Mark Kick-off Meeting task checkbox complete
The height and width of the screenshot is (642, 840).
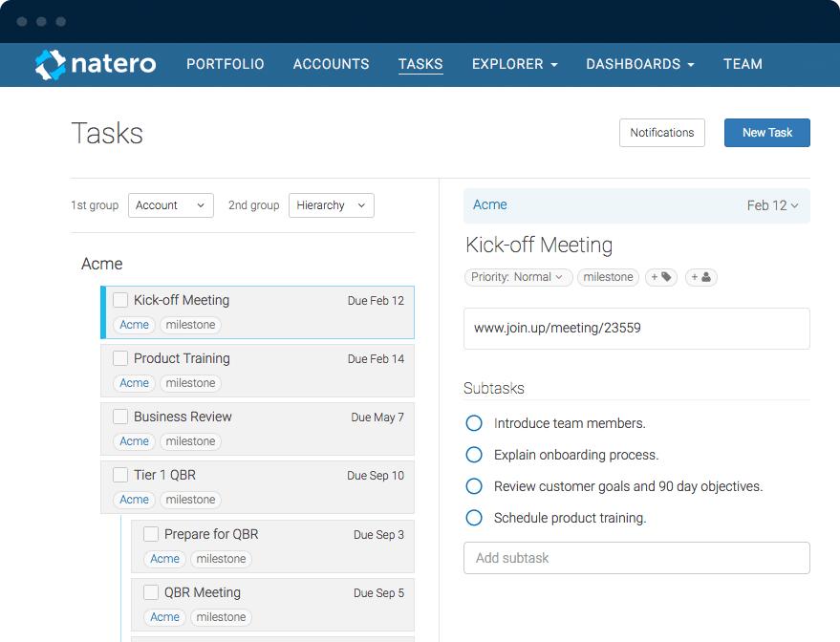click(120, 300)
